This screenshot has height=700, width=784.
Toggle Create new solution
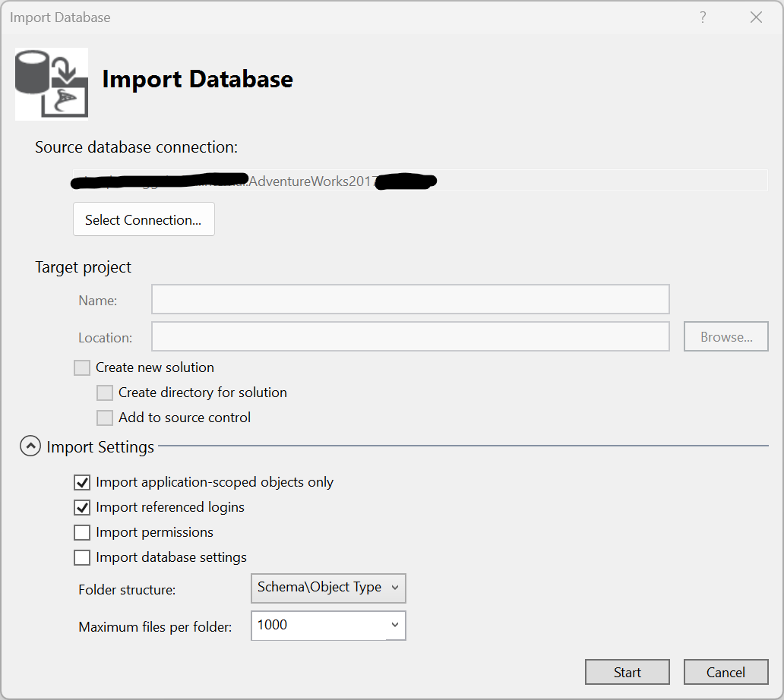tap(81, 367)
